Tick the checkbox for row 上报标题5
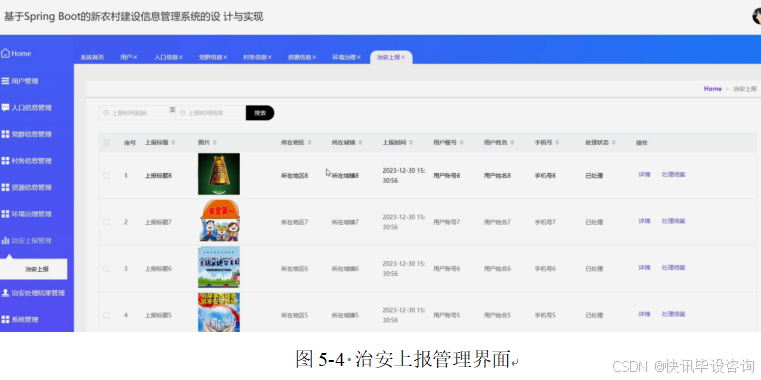 pos(106,315)
